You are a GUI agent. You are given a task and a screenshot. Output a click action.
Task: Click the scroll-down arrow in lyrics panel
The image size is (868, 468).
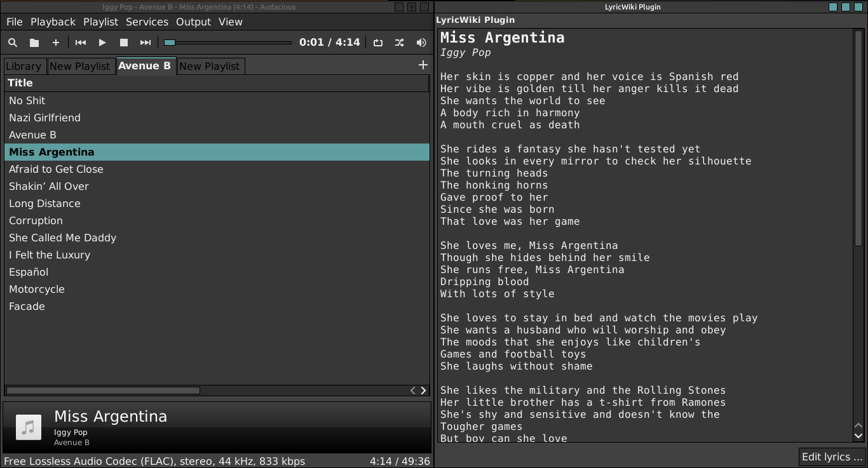pos(858,436)
